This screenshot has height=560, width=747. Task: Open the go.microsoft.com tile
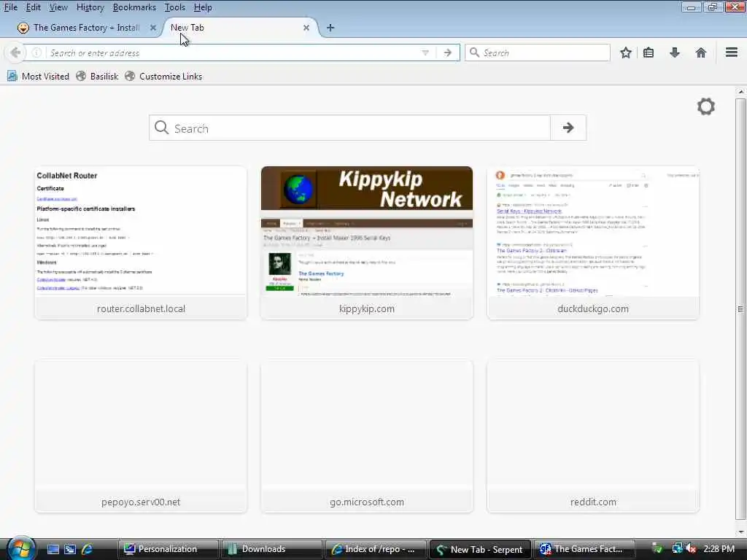[x=367, y=436]
